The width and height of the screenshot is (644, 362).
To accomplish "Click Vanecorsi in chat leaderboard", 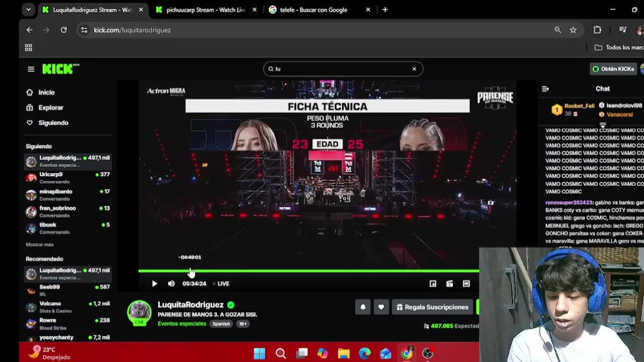I will 619,114.
